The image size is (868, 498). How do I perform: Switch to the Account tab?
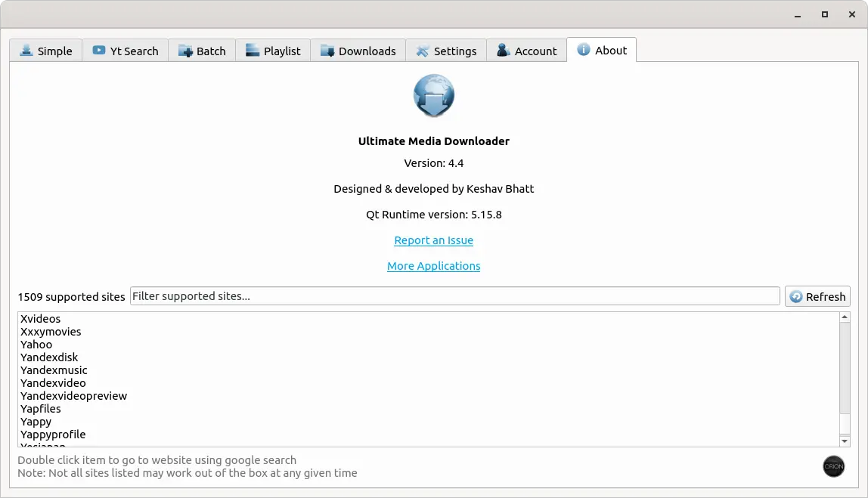[x=527, y=51]
